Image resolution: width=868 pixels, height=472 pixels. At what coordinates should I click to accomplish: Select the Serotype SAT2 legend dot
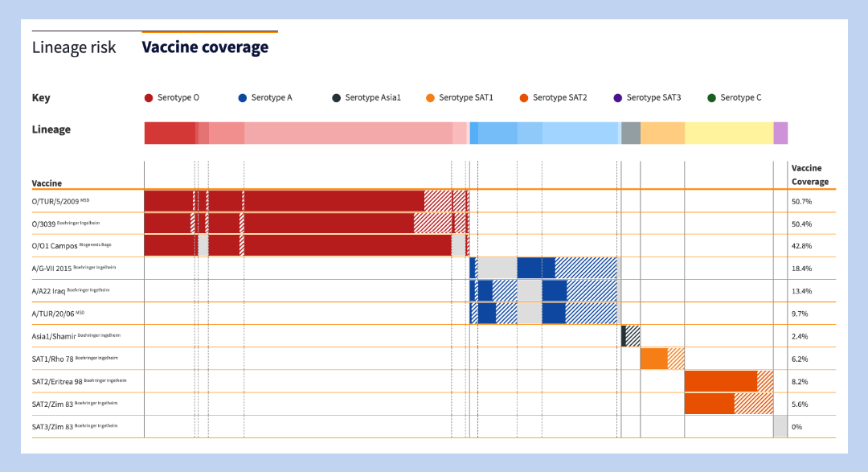(524, 98)
